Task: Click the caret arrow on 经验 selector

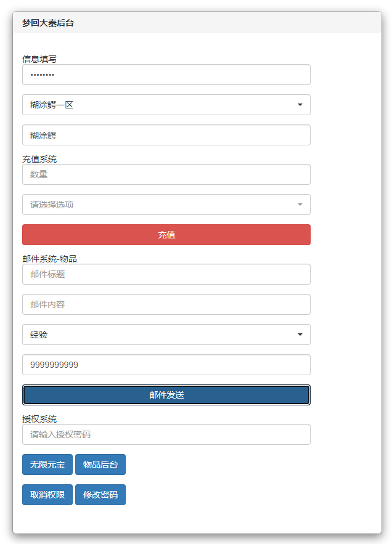Action: (300, 335)
